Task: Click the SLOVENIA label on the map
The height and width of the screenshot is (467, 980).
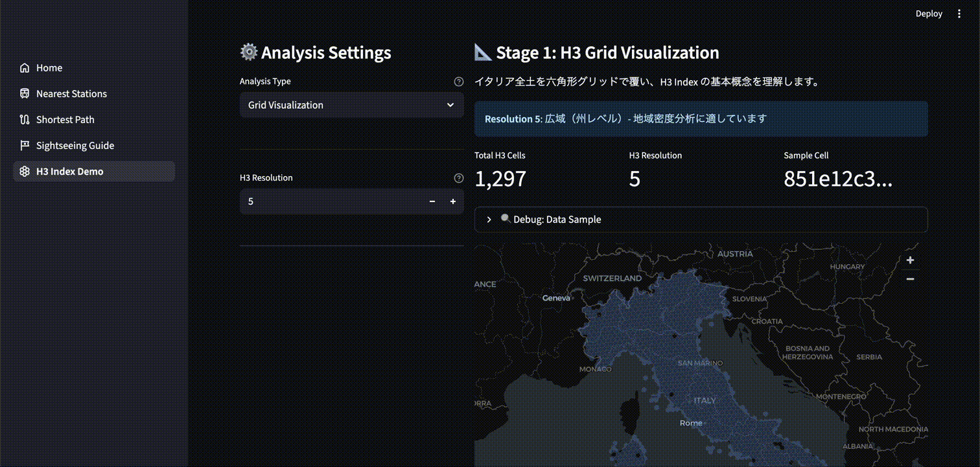Action: point(750,299)
